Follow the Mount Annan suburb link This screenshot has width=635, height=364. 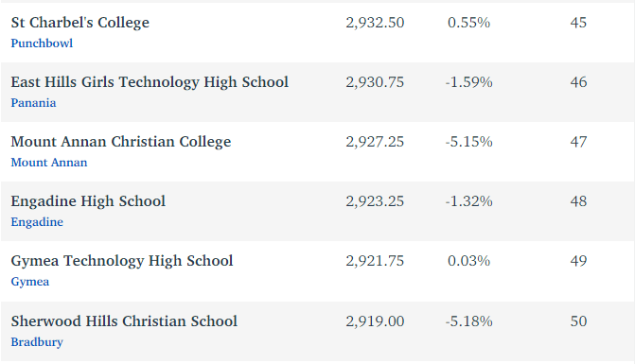[49, 163]
